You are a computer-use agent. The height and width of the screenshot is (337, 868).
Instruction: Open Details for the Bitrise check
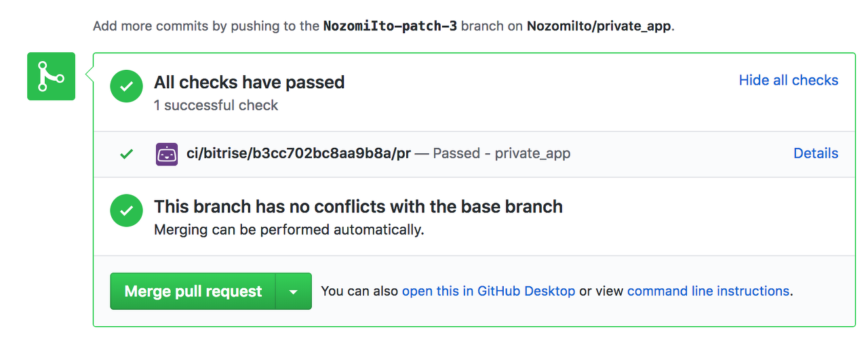click(x=816, y=153)
